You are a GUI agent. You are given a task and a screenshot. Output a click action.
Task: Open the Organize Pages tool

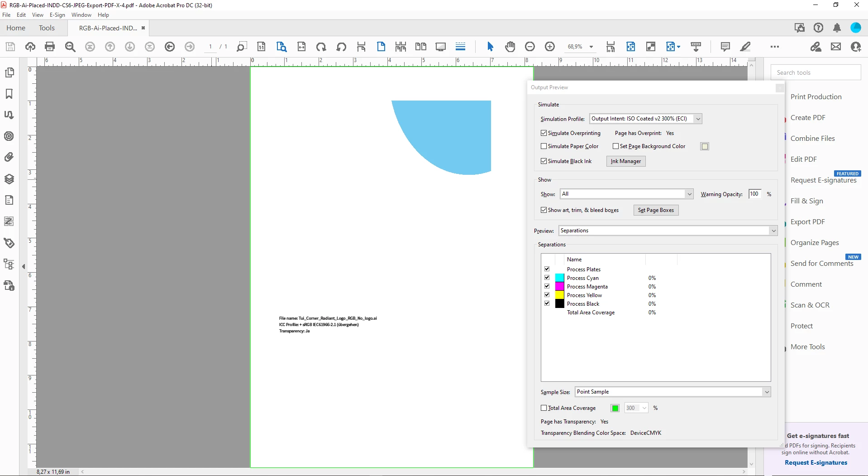tap(815, 243)
